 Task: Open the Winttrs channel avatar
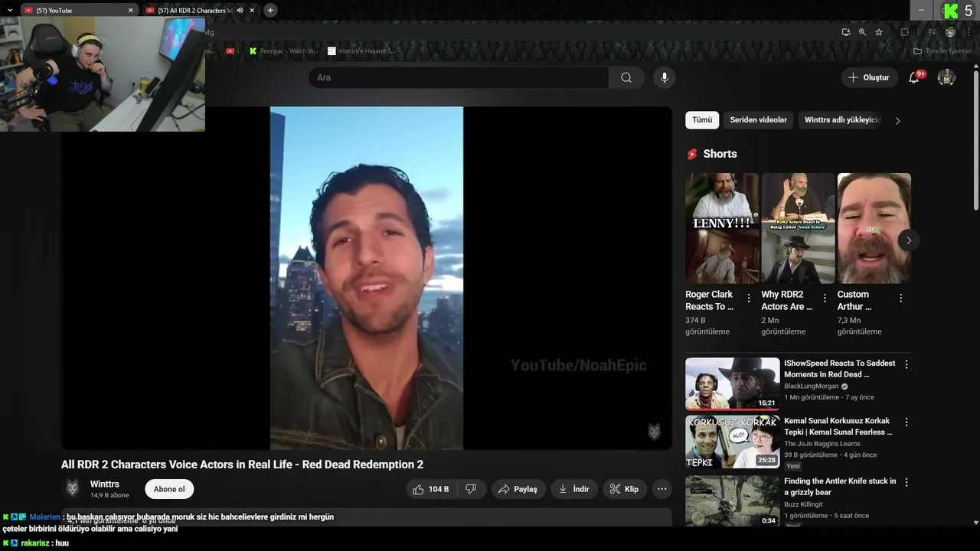pyautogui.click(x=73, y=488)
